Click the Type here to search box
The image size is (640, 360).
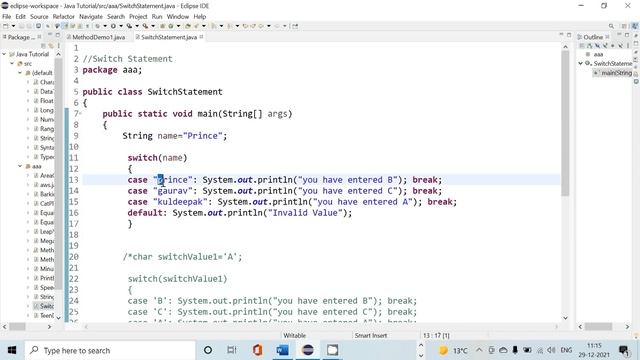(x=110, y=350)
